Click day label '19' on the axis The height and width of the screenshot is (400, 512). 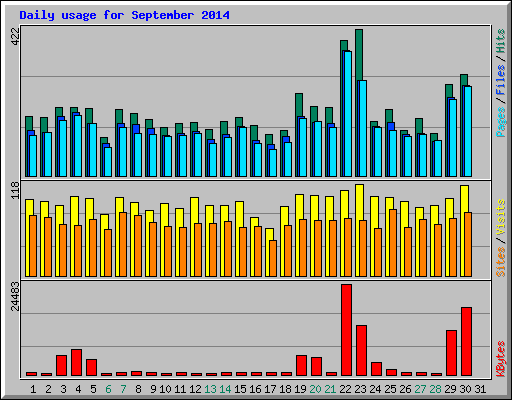click(300, 389)
